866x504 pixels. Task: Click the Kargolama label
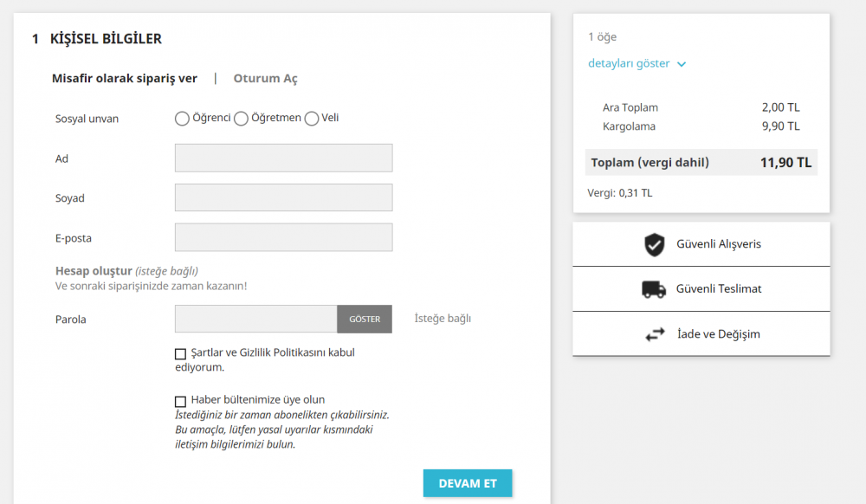click(629, 126)
